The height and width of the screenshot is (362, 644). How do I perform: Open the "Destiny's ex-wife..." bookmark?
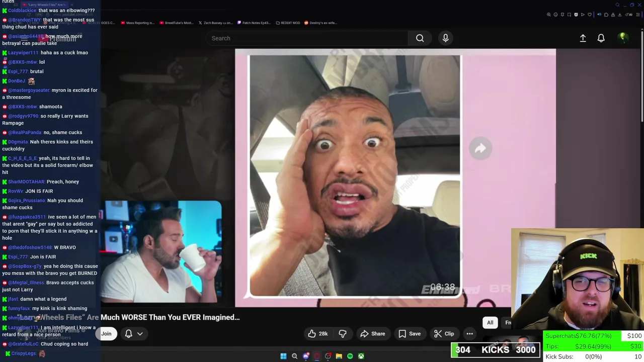point(320,23)
